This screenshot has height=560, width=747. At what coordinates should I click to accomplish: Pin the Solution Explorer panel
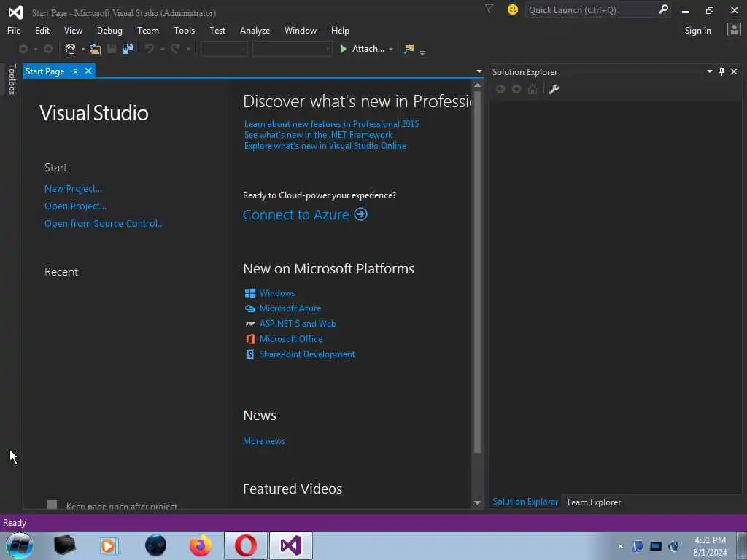721,71
